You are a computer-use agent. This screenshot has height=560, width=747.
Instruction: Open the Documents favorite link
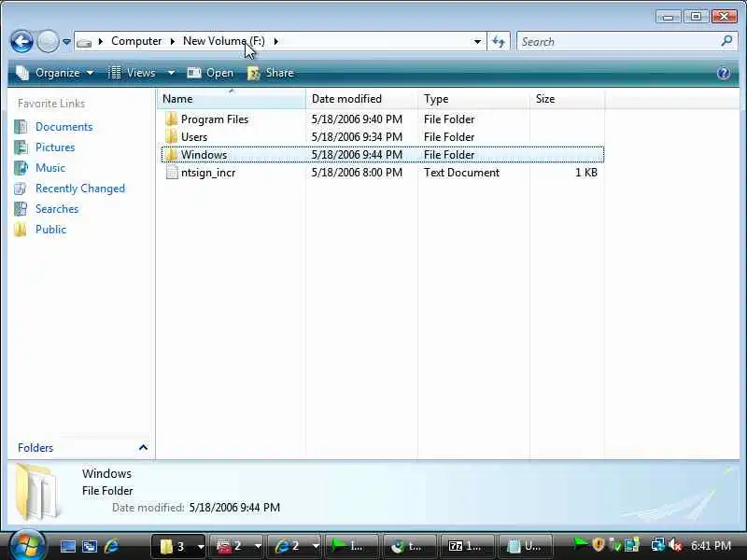click(63, 127)
